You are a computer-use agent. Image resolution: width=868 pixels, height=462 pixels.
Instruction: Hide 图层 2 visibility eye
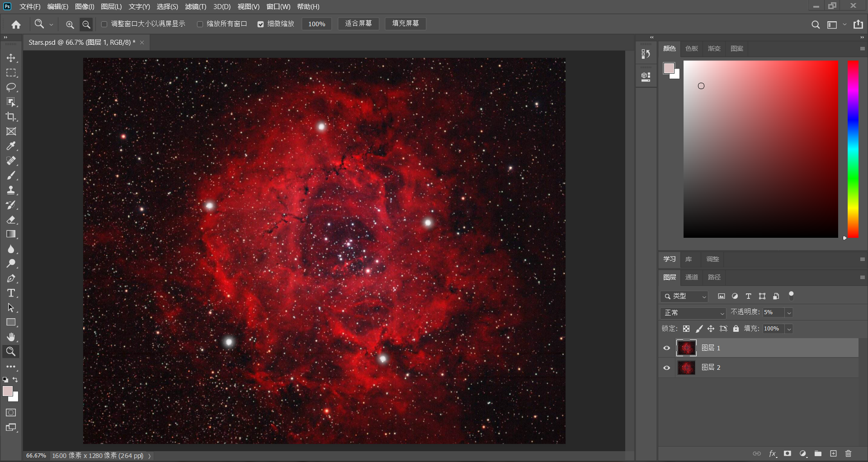pos(666,368)
